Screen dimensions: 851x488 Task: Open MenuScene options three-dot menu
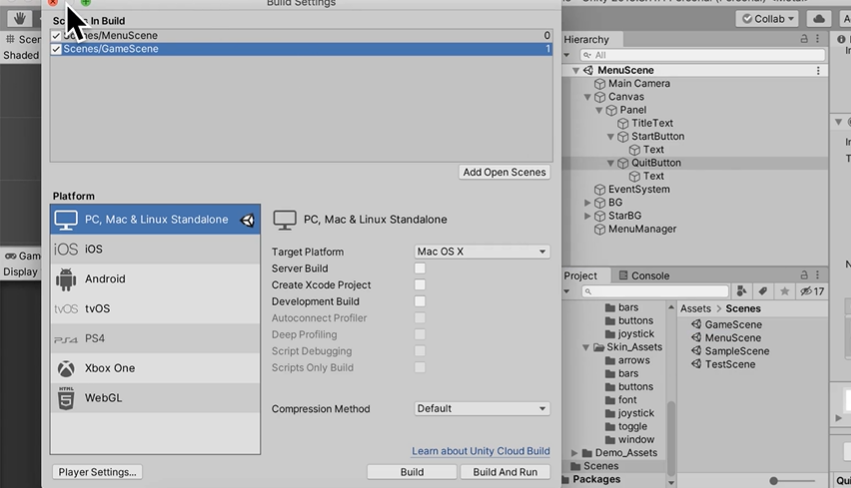point(818,71)
